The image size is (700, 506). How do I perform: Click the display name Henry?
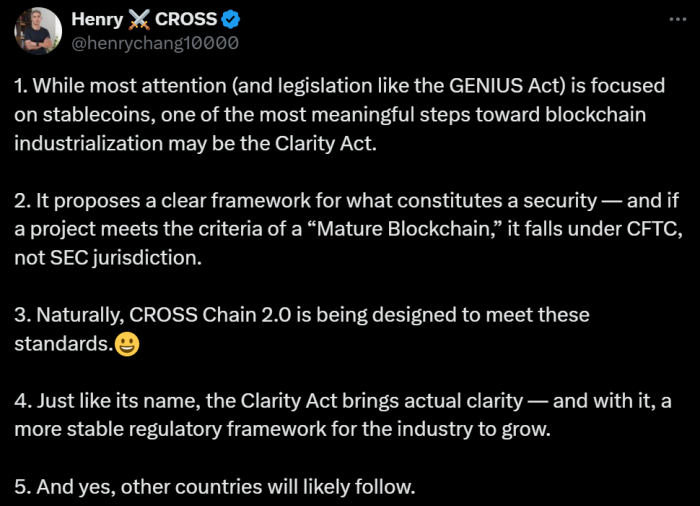point(97,19)
